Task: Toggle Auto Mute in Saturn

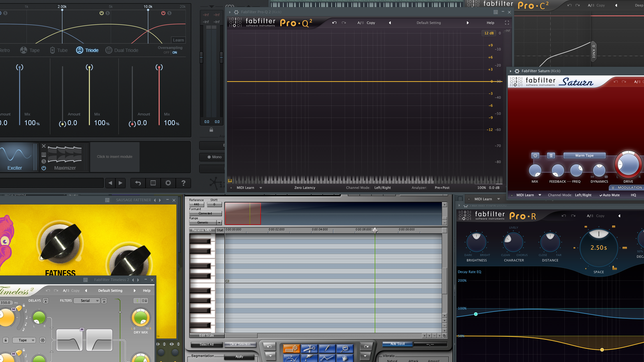Action: pyautogui.click(x=609, y=195)
